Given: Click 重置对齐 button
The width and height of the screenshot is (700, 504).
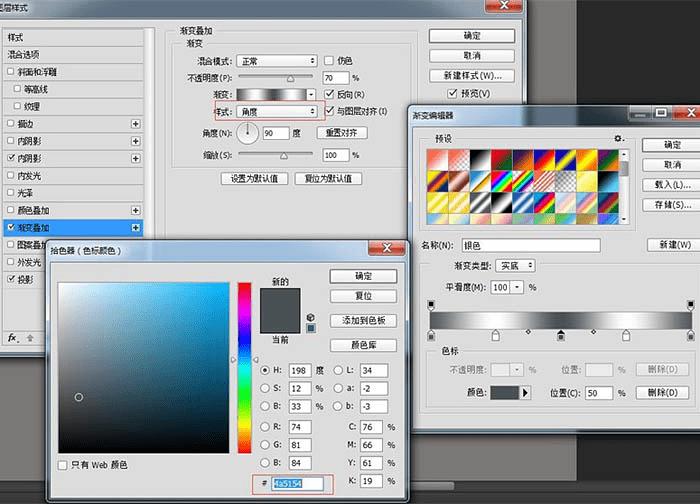Looking at the screenshot, I should (x=342, y=133).
